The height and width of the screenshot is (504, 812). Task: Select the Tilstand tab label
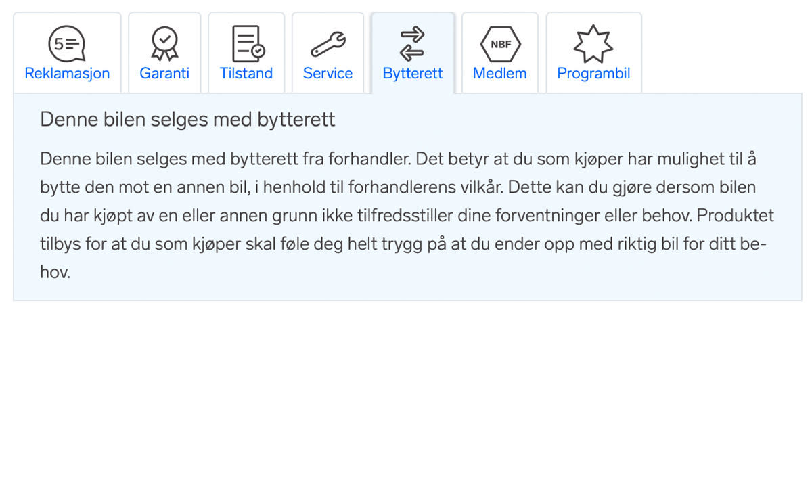point(246,73)
